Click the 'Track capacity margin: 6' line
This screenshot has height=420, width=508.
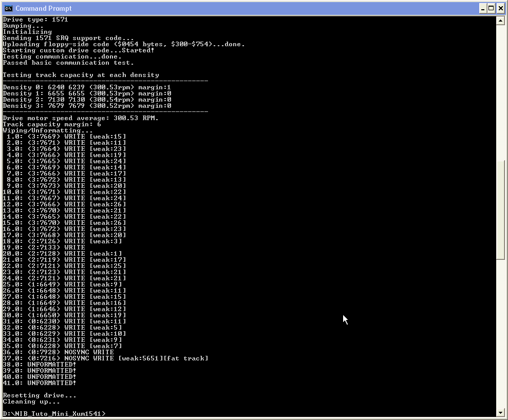pos(52,124)
